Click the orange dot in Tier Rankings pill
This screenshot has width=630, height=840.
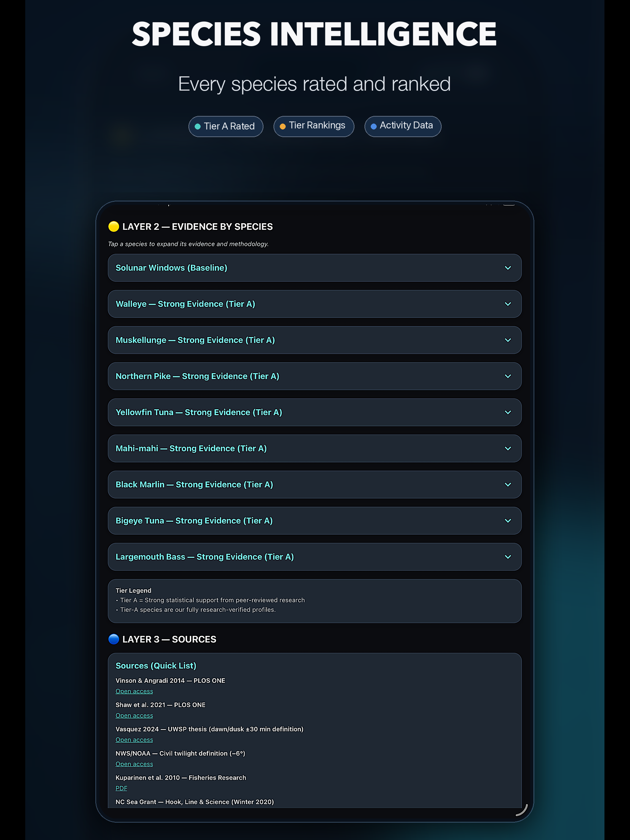(x=283, y=126)
